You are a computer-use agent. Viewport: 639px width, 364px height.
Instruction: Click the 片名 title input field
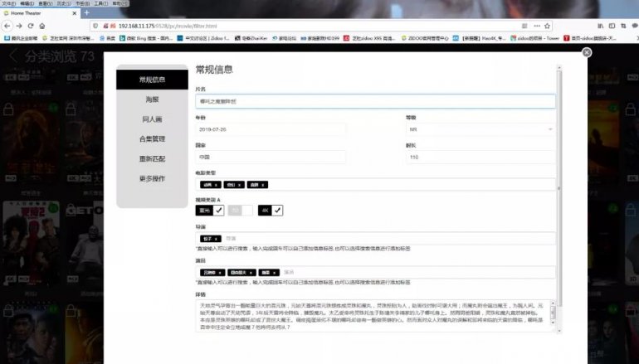tap(374, 101)
